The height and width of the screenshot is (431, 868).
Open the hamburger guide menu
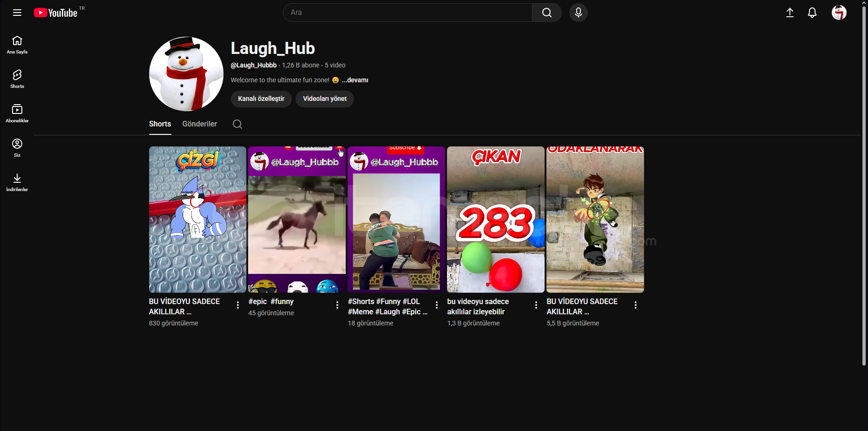point(17,13)
